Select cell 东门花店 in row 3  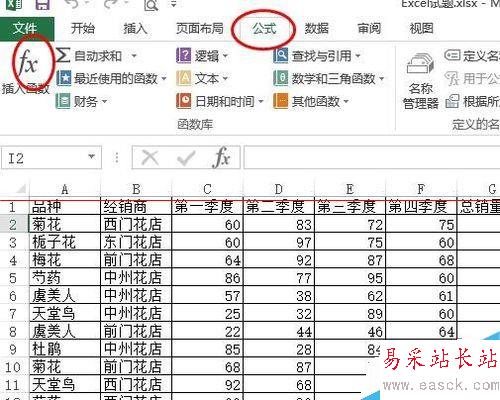[136, 242]
